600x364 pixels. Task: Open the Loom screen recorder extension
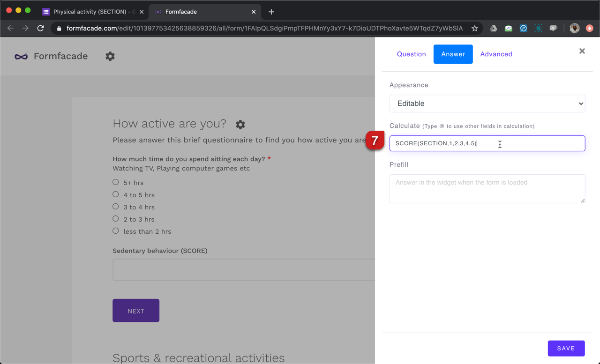[x=553, y=28]
